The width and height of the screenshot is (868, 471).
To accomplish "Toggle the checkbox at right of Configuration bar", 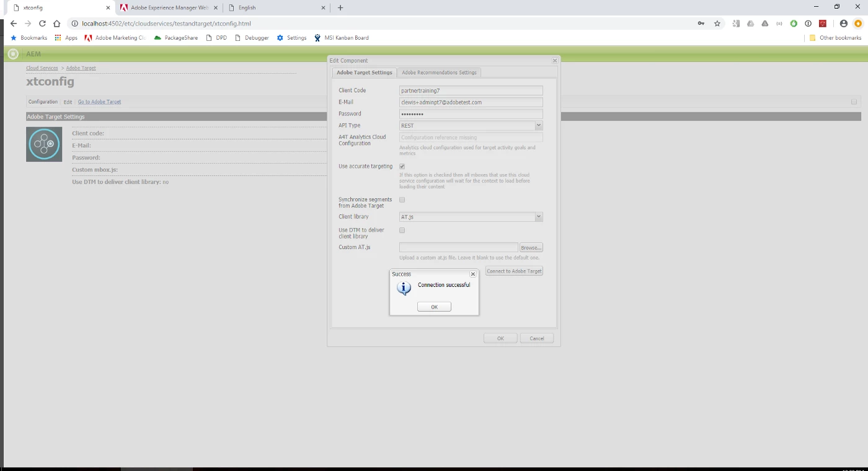I will click(854, 102).
